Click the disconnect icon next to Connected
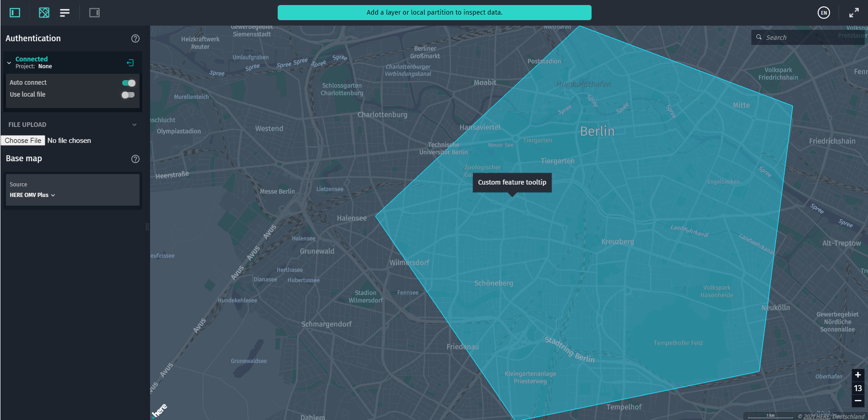Image resolution: width=868 pixels, height=420 pixels. [130, 62]
